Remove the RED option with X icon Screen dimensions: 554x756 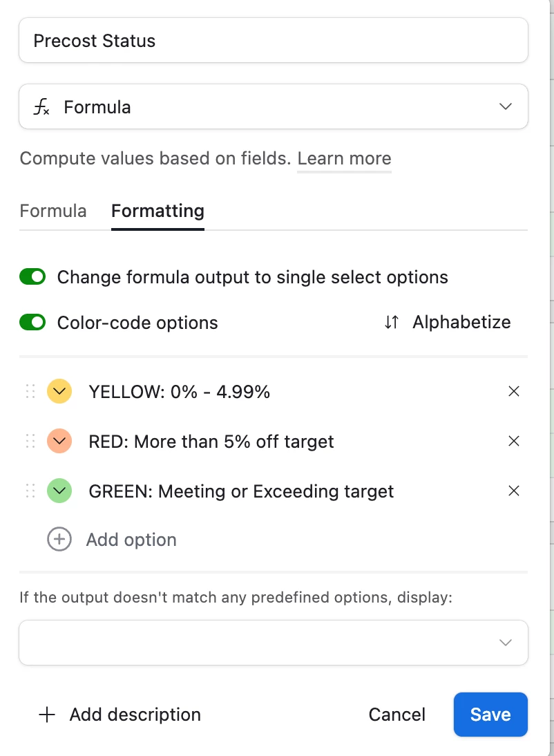click(x=513, y=441)
